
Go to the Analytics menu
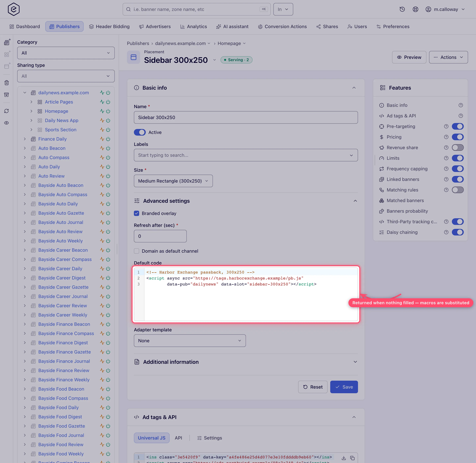click(x=194, y=26)
